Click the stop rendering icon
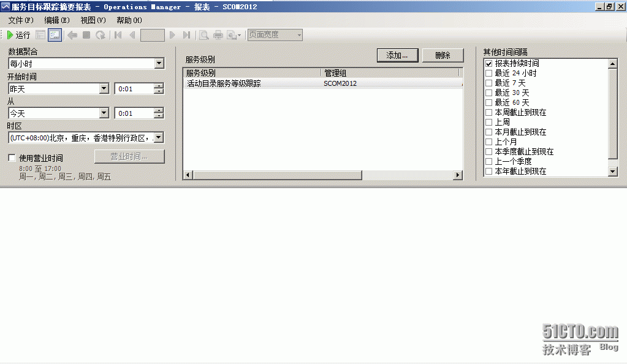627x364 pixels. point(86,35)
